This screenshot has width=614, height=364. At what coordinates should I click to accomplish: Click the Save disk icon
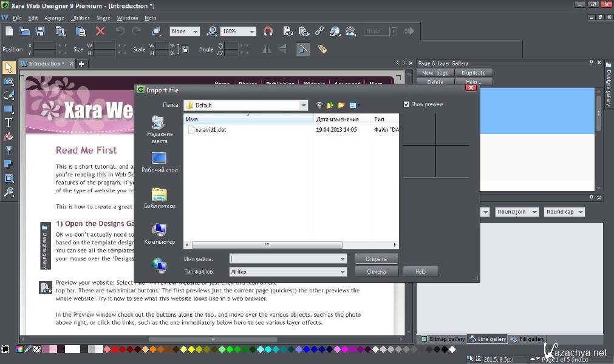click(40, 31)
